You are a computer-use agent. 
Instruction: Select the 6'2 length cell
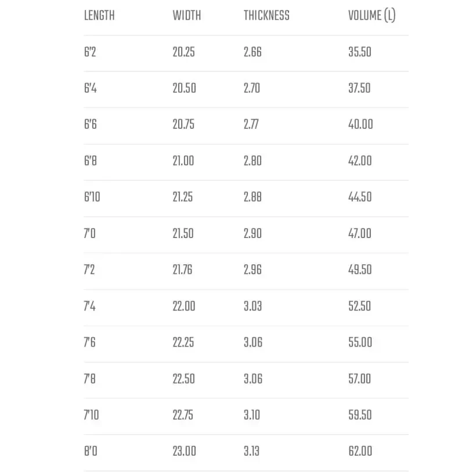coord(89,52)
